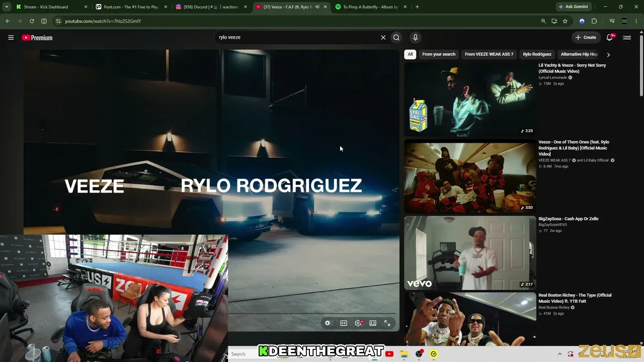Open the BigZaySosa vevo thumbnail

[470, 253]
